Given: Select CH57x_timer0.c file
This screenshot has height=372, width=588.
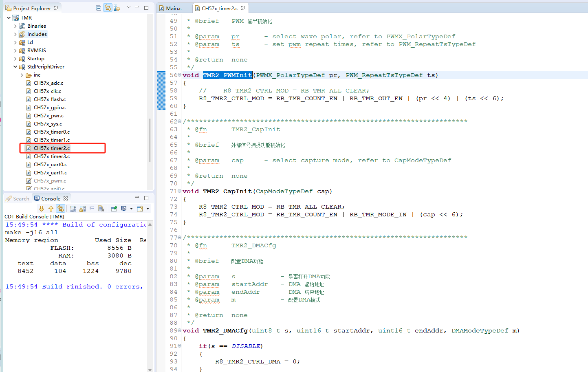Looking at the screenshot, I should [52, 132].
